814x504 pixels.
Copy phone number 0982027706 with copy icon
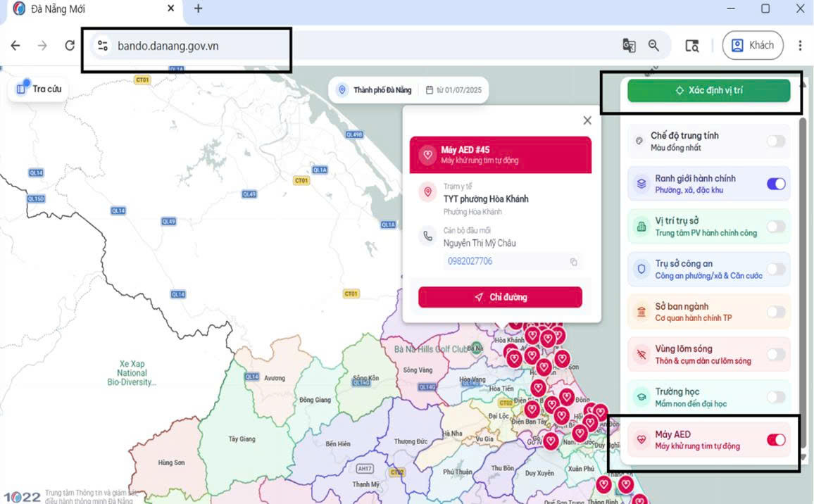coord(574,262)
